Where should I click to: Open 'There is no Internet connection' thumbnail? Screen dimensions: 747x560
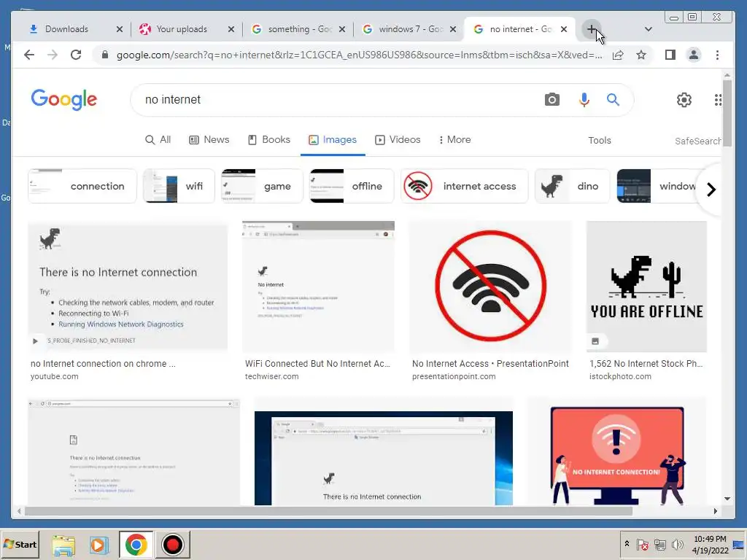tap(128, 286)
